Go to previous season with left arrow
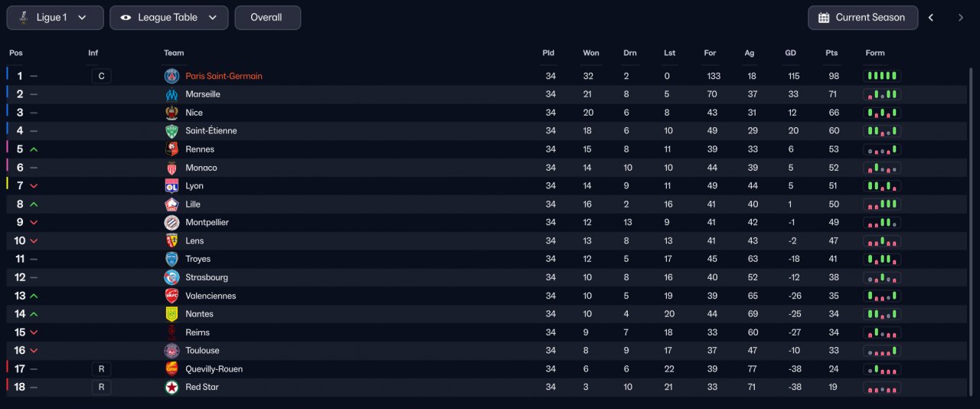This screenshot has height=409, width=980. (931, 18)
